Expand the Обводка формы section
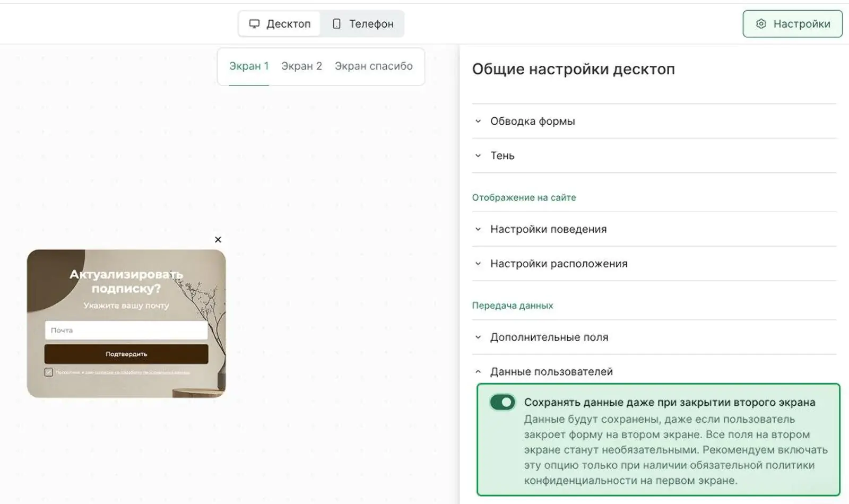The height and width of the screenshot is (504, 849). pyautogui.click(x=654, y=121)
